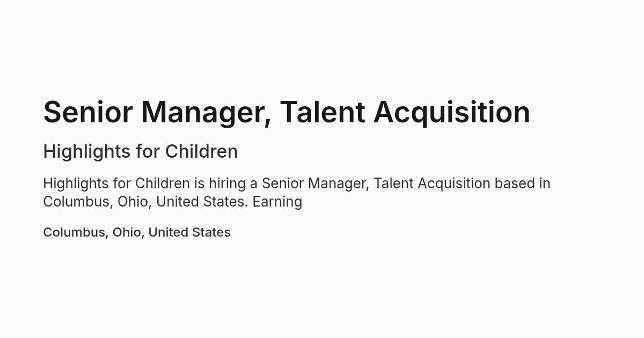Image resolution: width=644 pixels, height=338 pixels.
Task: Click the job description paragraph
Action: point(297,193)
